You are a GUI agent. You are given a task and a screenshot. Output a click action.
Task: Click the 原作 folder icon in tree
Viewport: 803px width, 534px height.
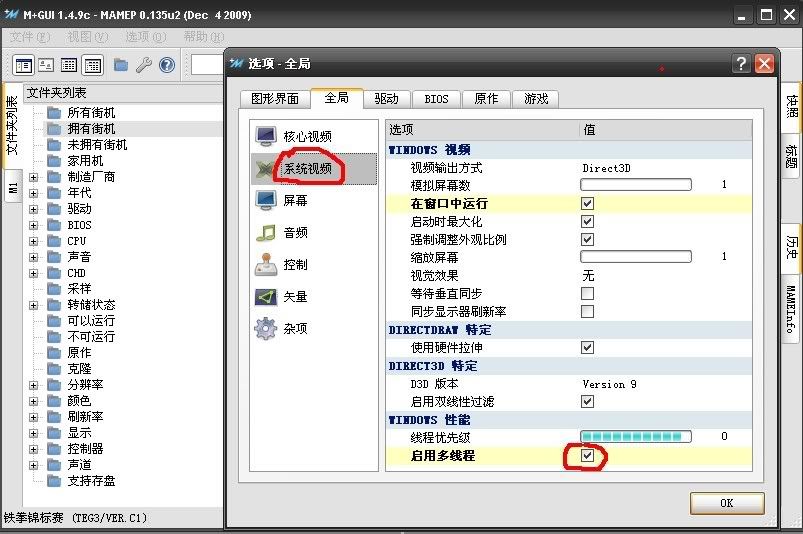[x=54, y=352]
